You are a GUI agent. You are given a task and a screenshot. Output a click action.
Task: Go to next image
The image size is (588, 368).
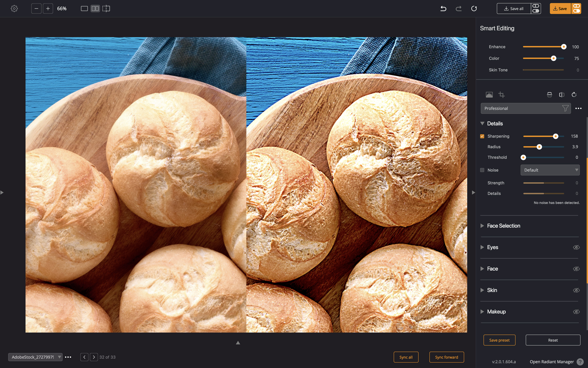click(94, 357)
